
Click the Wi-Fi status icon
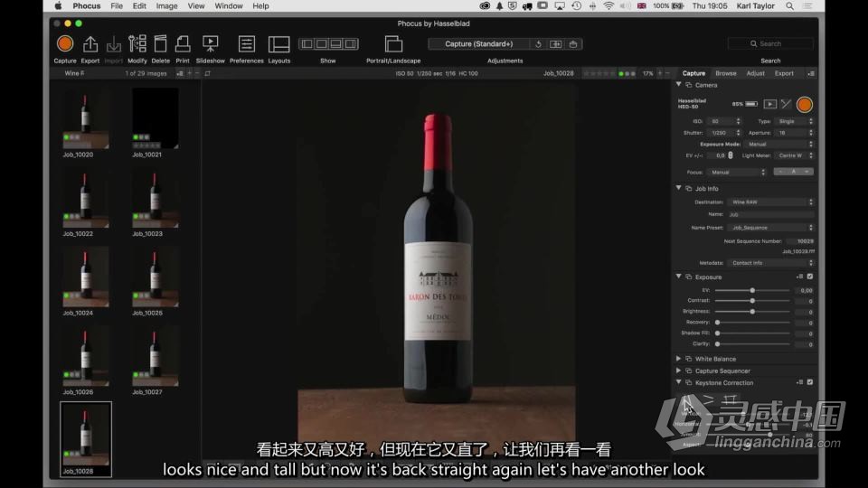609,6
